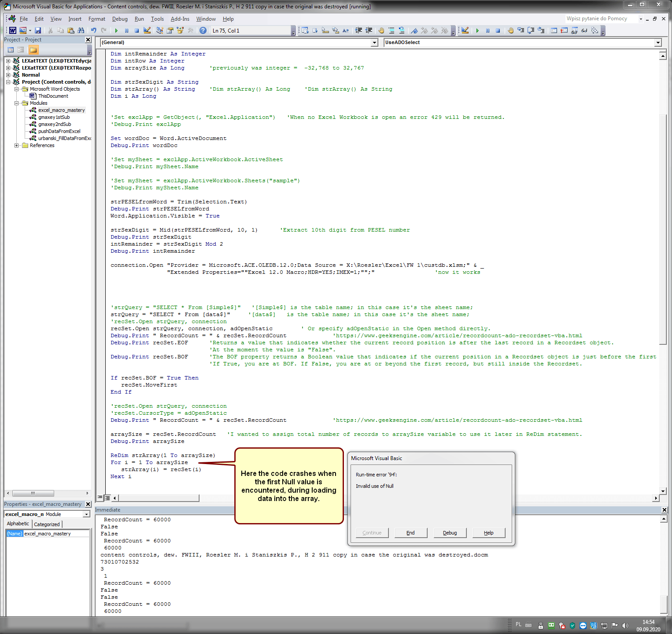Open the Debug menu
The width and height of the screenshot is (672, 634).
click(x=120, y=19)
